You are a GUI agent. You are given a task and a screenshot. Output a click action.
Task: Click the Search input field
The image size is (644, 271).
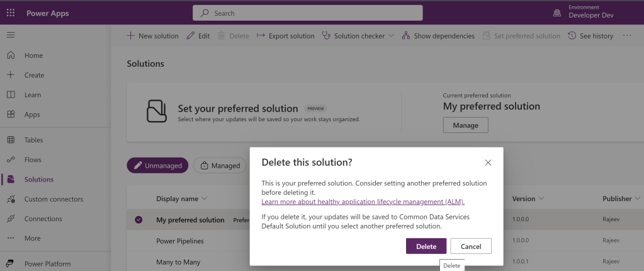click(307, 13)
